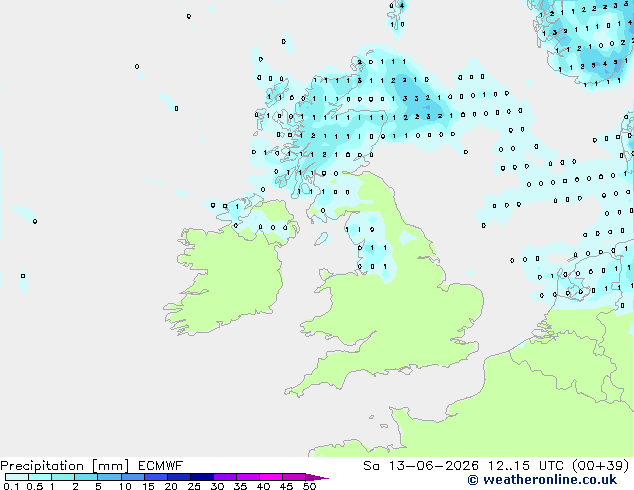Image resolution: width=634 pixels, height=490 pixels.
Task: Click the legend label "20"
Action: pyautogui.click(x=171, y=486)
